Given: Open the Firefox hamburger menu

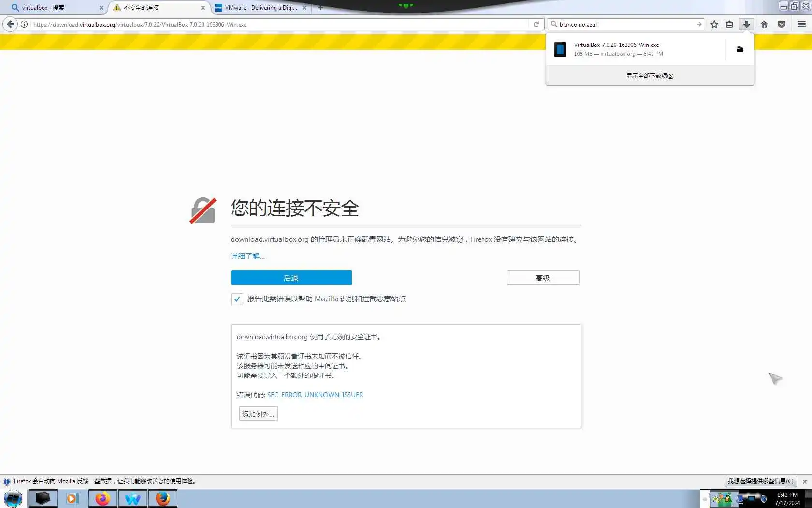Looking at the screenshot, I should [801, 24].
